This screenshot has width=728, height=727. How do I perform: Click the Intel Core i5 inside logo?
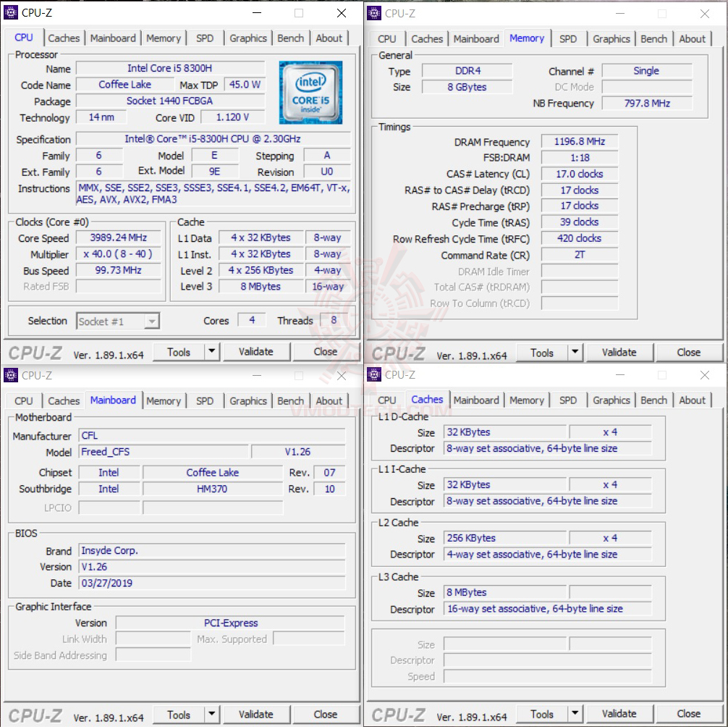[x=310, y=93]
